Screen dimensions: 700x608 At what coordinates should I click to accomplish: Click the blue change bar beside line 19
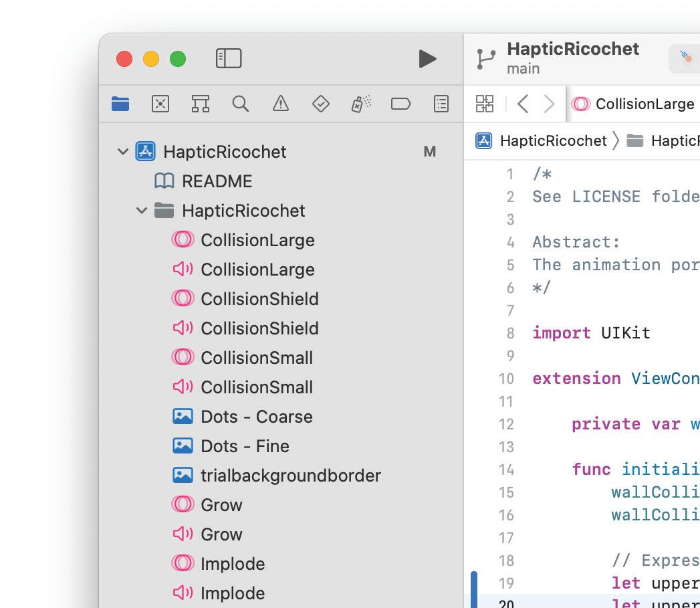(474, 590)
